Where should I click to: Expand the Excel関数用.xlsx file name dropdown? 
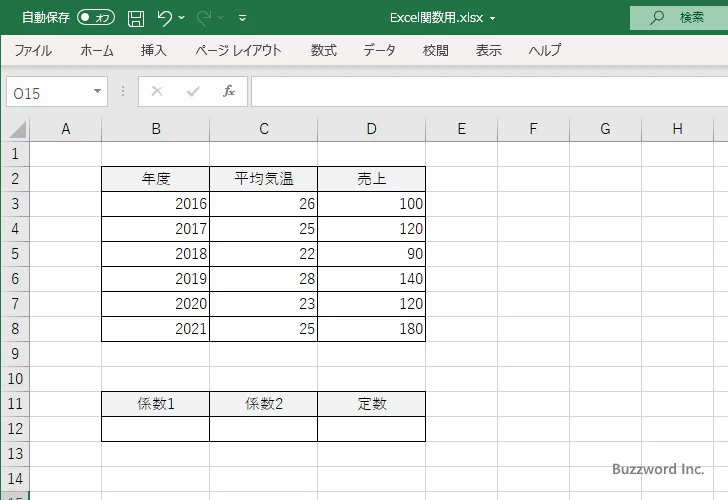492,19
